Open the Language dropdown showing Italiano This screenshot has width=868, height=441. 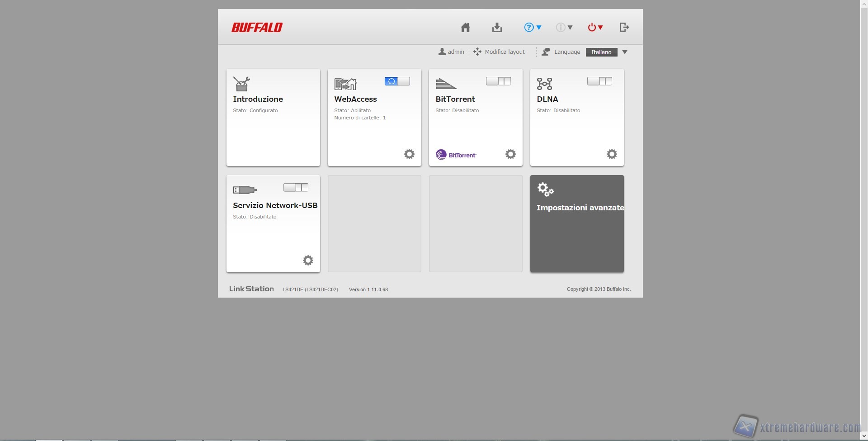tap(607, 52)
